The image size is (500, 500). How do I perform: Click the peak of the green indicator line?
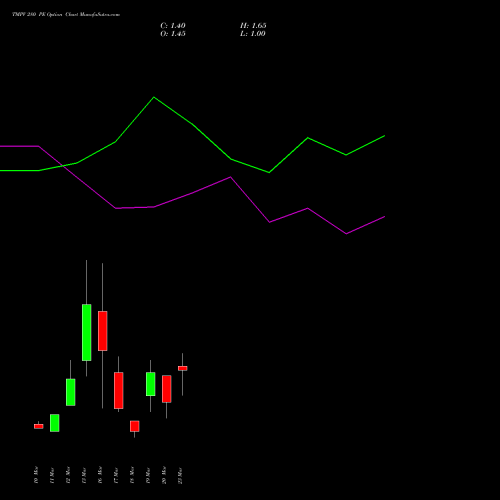click(x=154, y=97)
